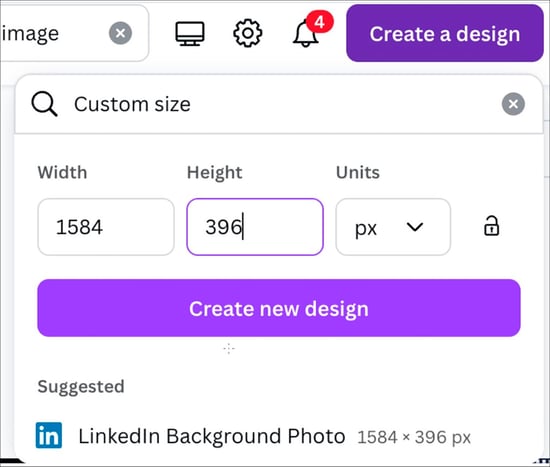The height and width of the screenshot is (467, 550).
Task: Toggle the aspect ratio lock icon
Action: 491,226
